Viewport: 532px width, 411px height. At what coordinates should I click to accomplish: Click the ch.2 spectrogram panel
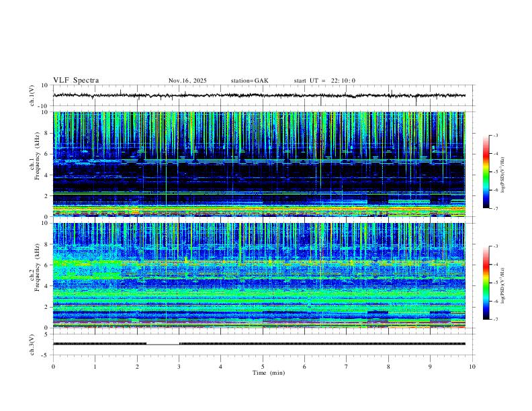coord(259,275)
